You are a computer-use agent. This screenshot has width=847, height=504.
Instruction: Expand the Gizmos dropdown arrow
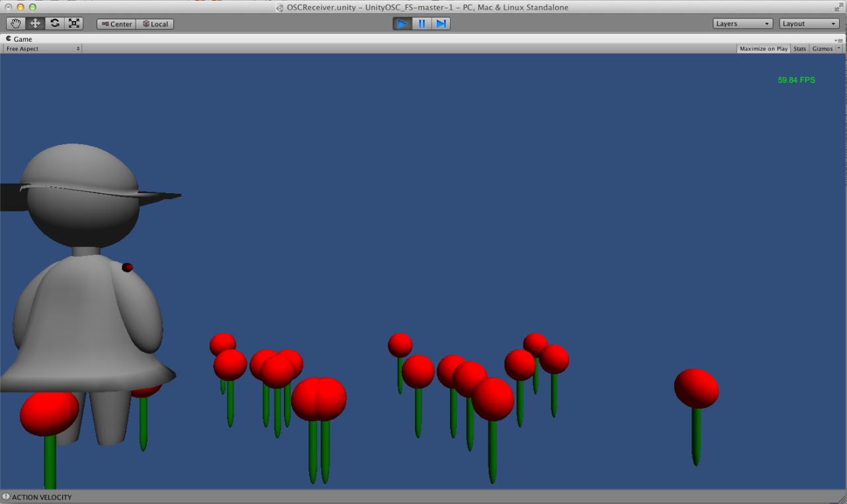839,49
